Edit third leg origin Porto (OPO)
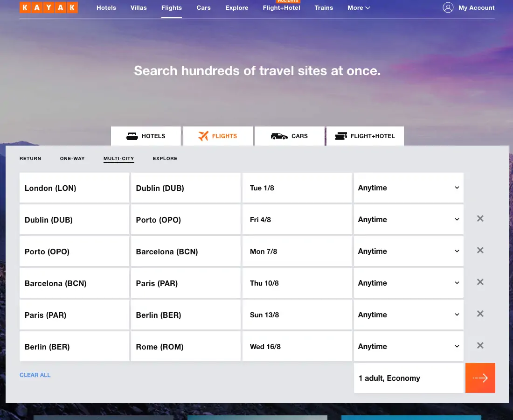 pyautogui.click(x=74, y=252)
